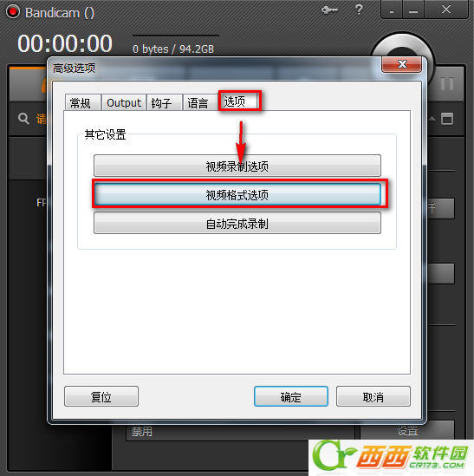474x476 pixels.
Task: Confirm with the 确定 button
Action: pos(291,396)
